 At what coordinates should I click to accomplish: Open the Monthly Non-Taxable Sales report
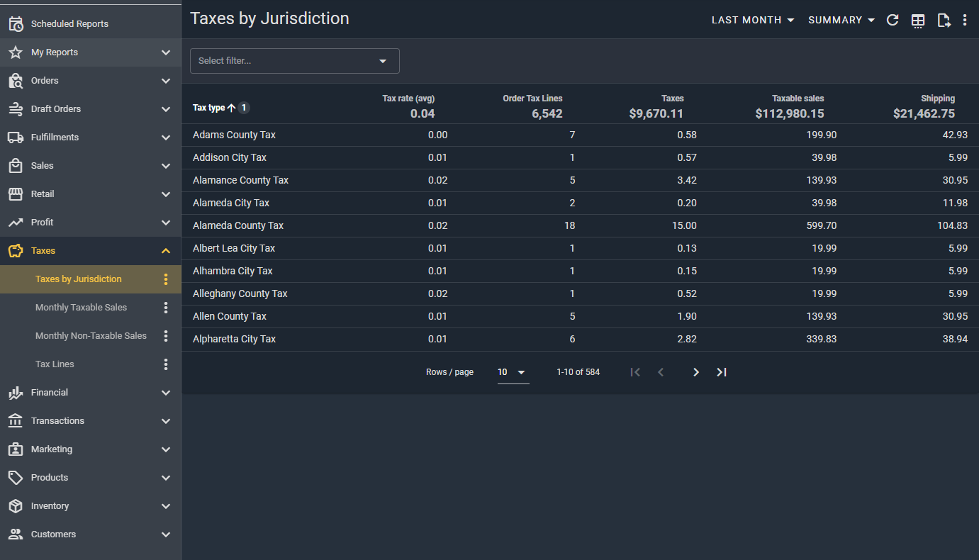(x=91, y=336)
